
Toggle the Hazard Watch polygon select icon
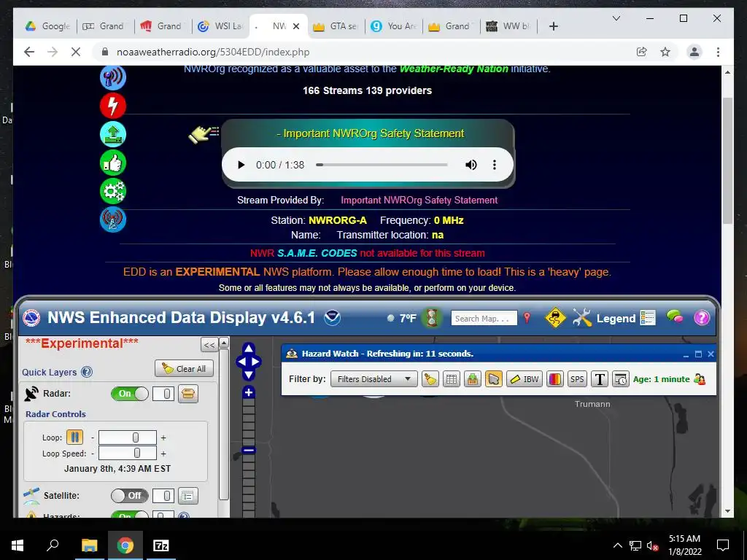point(494,379)
